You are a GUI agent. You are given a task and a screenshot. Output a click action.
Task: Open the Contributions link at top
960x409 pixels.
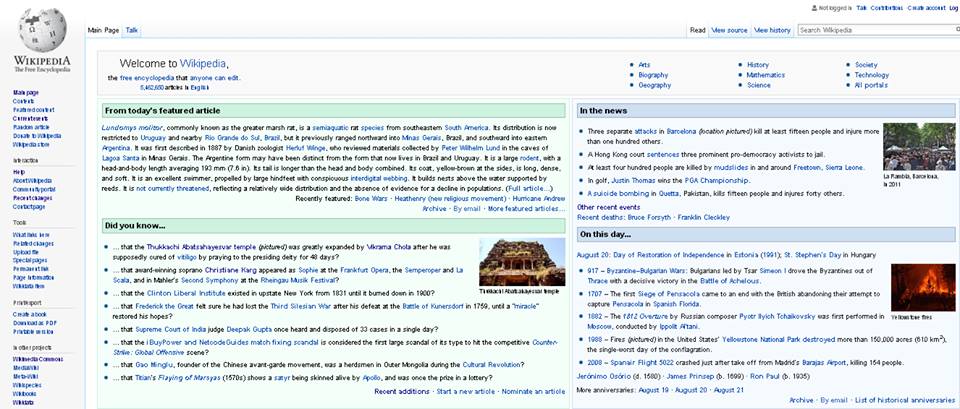tap(887, 8)
